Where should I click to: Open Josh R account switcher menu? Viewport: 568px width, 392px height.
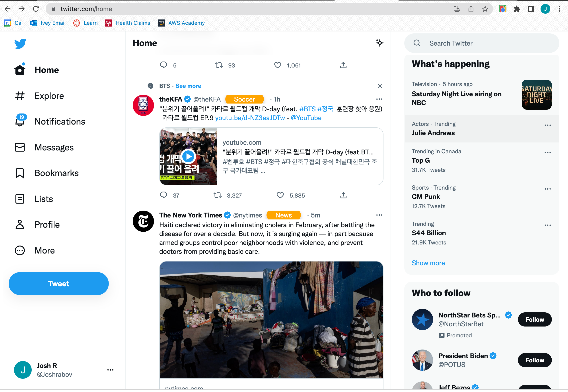click(x=110, y=370)
